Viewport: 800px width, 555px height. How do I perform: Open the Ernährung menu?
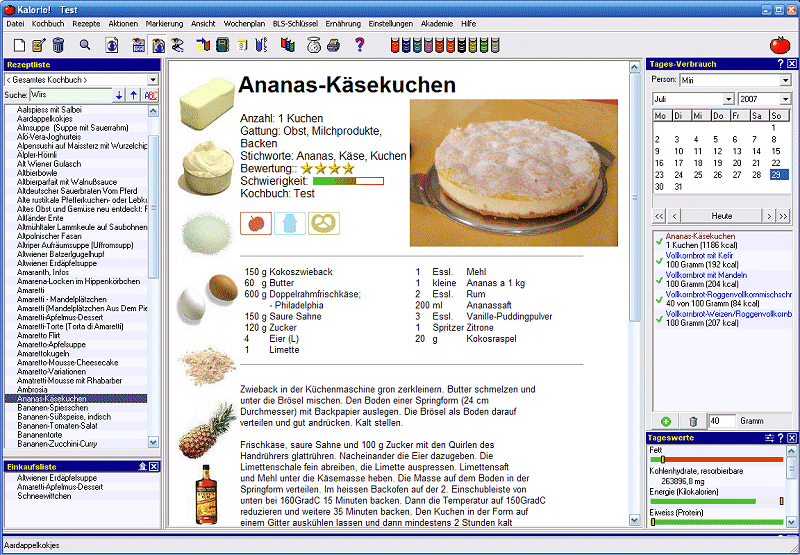click(x=344, y=22)
